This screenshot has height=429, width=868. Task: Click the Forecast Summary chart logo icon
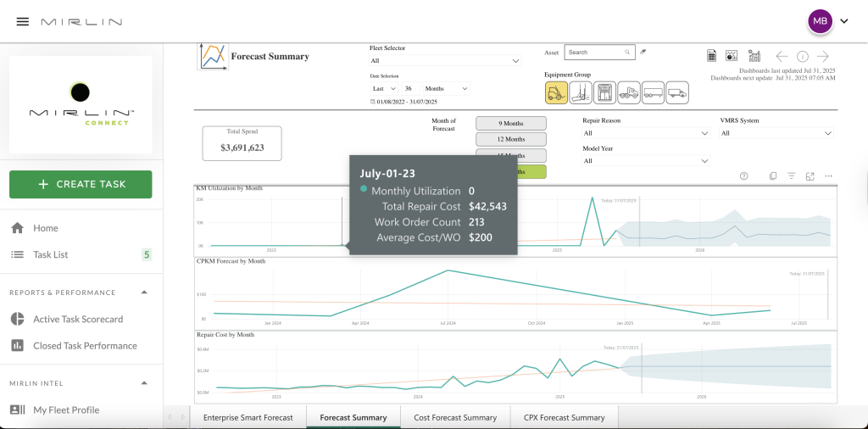[x=213, y=56]
